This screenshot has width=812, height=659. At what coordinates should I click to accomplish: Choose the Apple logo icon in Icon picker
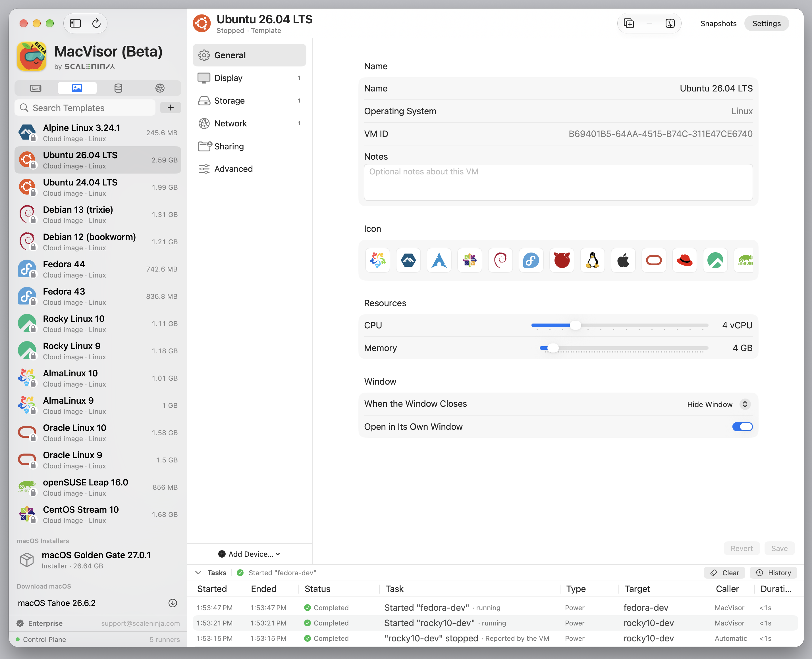pos(624,260)
